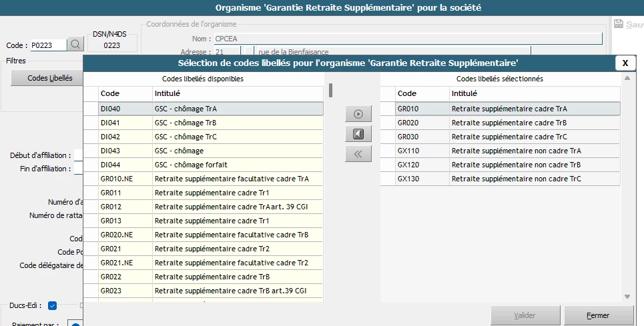Click the row selector cell beside DI040
The image size is (644, 326).
coord(91,109)
